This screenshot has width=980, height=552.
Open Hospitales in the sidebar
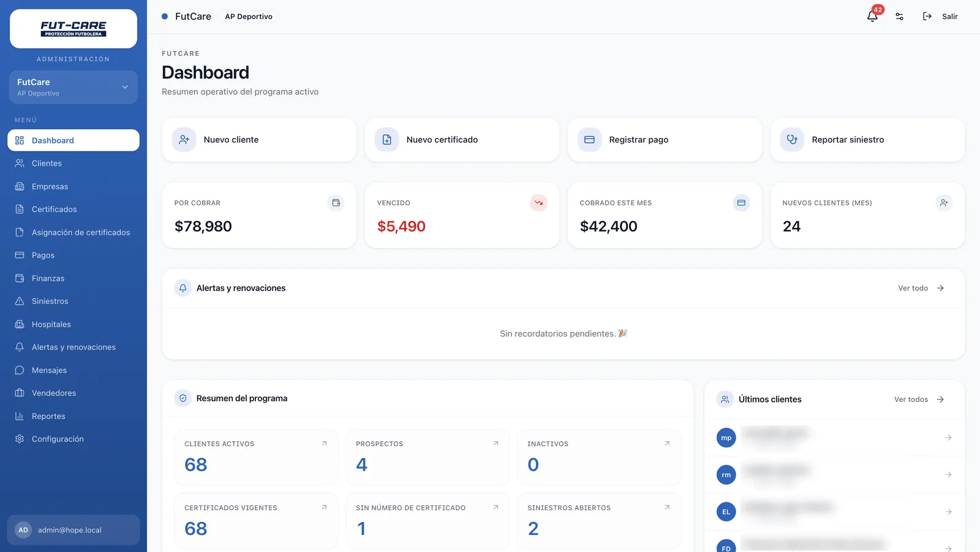(73, 324)
